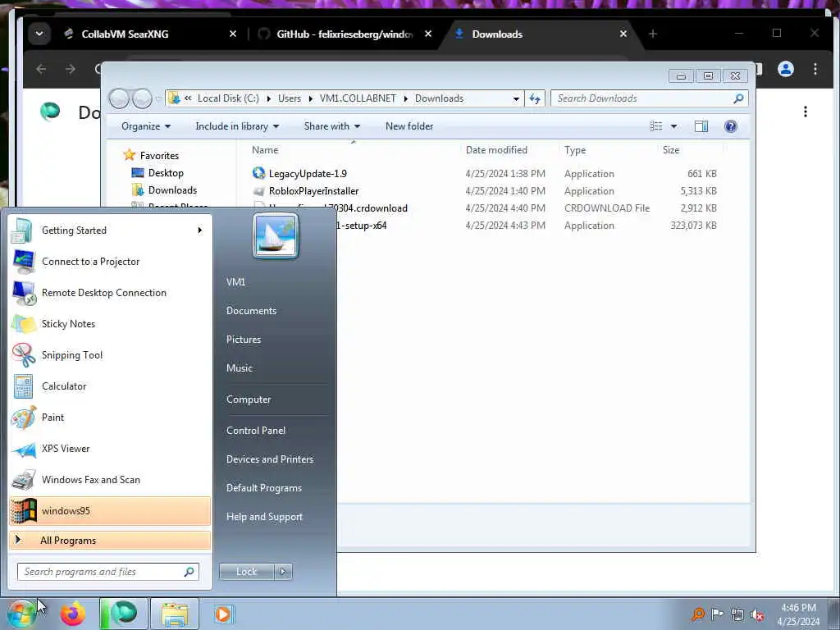This screenshot has height=630, width=840.
Task: Click the user account sailboat picture
Action: pyautogui.click(x=276, y=235)
